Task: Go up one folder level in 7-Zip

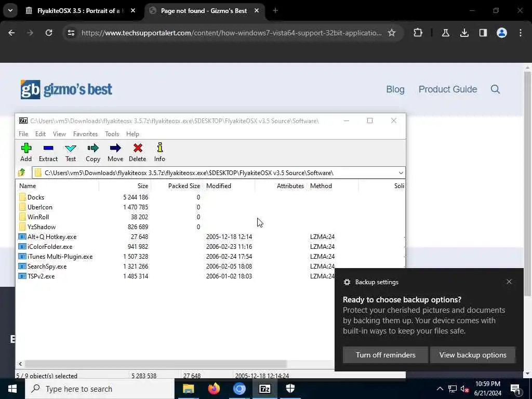Action: [22, 172]
